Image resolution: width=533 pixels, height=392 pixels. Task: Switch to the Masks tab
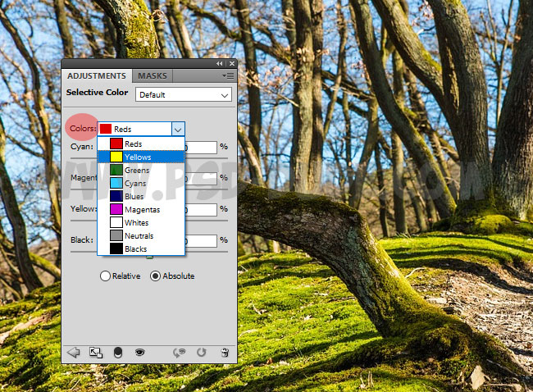[x=152, y=76]
